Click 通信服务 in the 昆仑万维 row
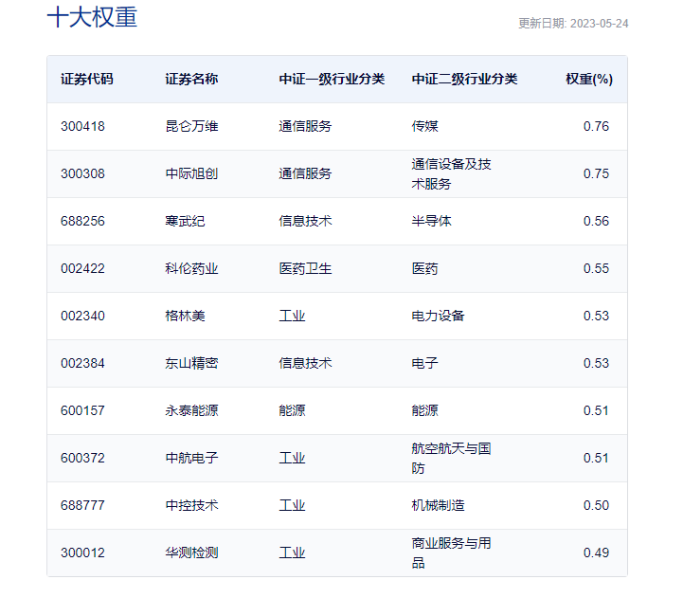 pos(305,126)
